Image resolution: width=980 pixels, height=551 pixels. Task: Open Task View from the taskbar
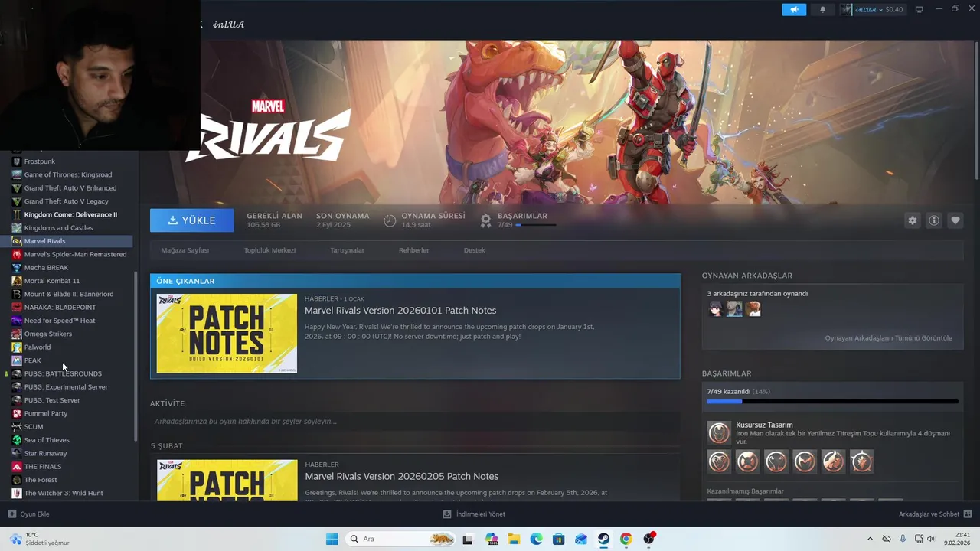[468, 539]
